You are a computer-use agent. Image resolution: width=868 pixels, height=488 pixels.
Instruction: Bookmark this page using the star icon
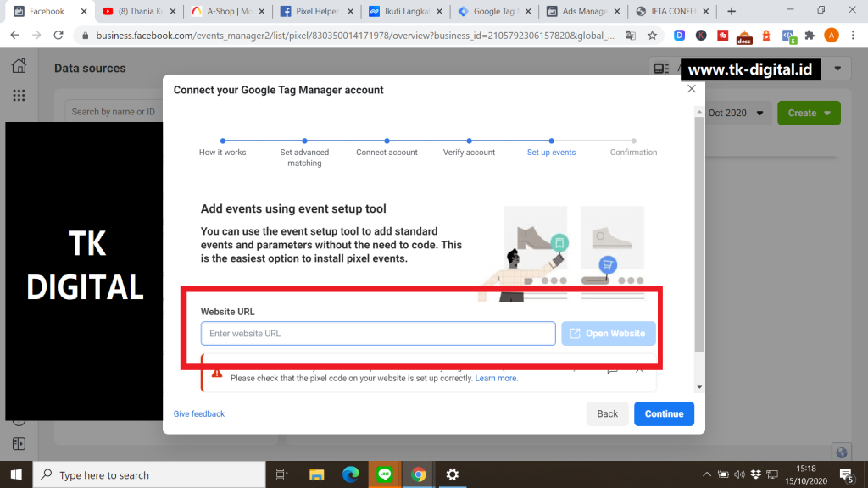coord(653,35)
